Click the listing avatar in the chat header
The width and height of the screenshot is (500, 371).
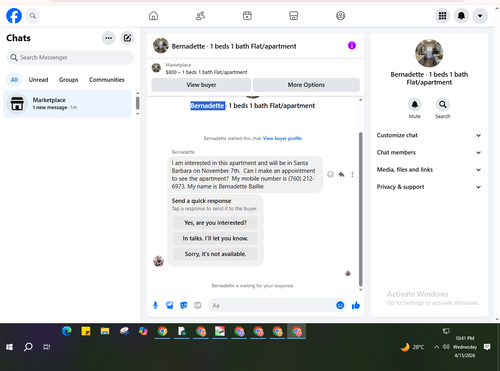tap(161, 46)
